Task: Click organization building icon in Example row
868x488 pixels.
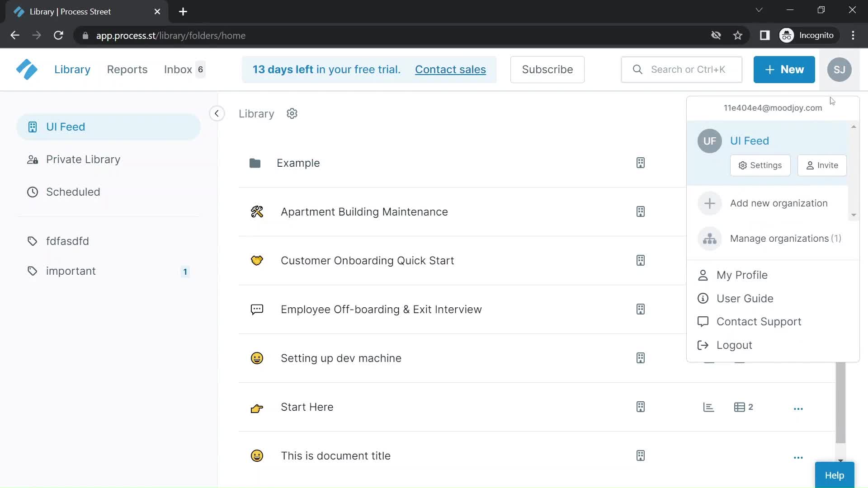Action: [641, 163]
